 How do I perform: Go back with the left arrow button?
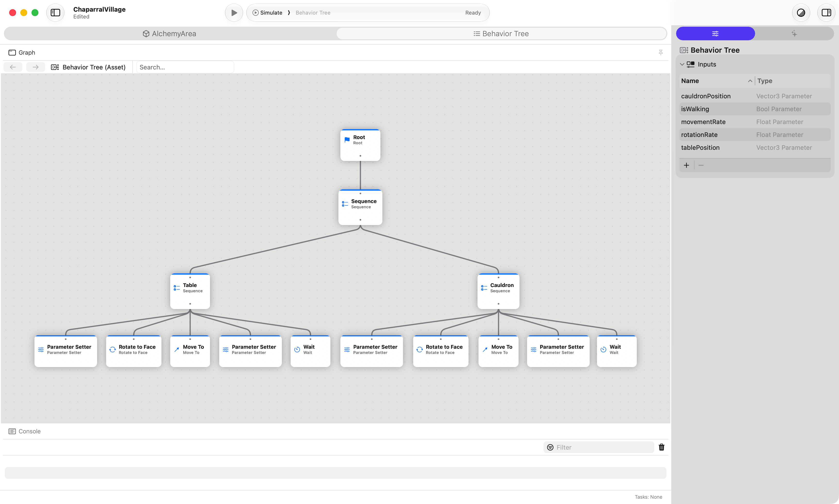(x=13, y=67)
